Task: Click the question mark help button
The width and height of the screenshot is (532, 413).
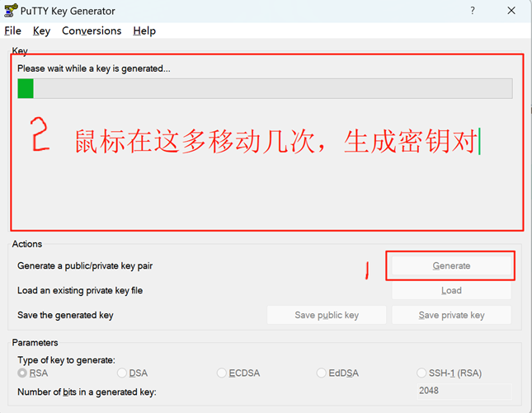Action: tap(473, 11)
